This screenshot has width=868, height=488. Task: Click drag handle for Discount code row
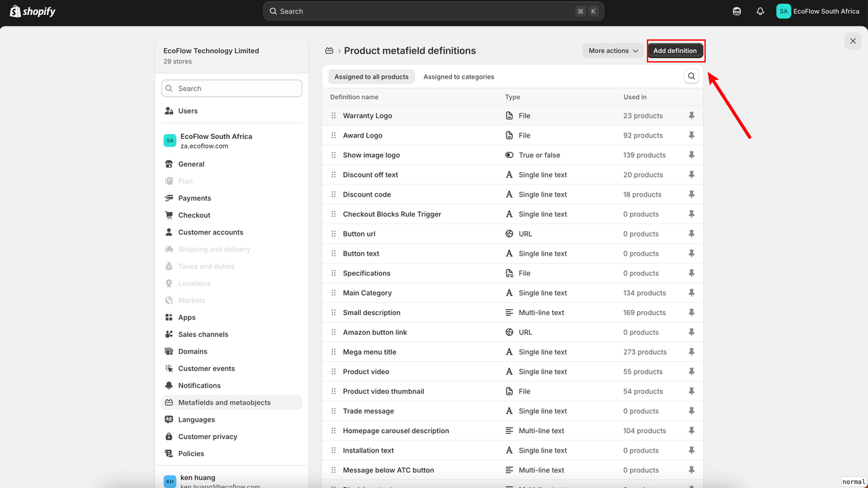coord(334,195)
